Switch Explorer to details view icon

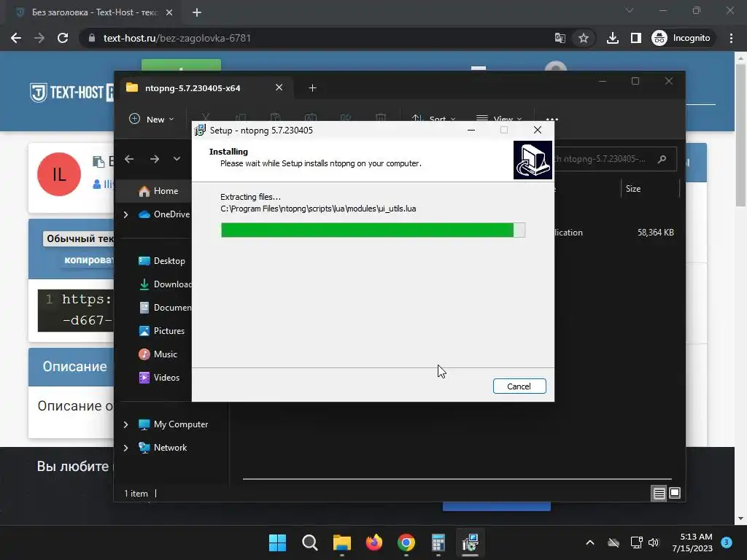(659, 494)
